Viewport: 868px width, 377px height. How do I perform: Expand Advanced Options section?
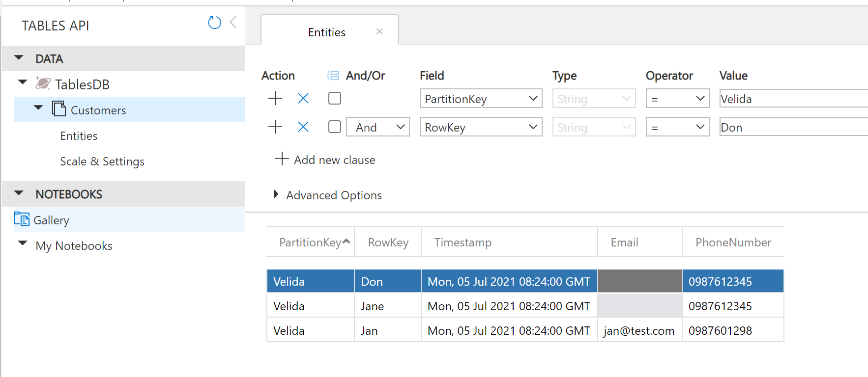pyautogui.click(x=276, y=195)
